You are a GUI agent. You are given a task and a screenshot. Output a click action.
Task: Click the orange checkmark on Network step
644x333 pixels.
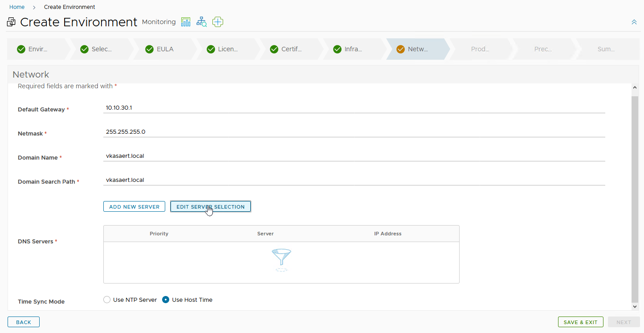tap(400, 49)
